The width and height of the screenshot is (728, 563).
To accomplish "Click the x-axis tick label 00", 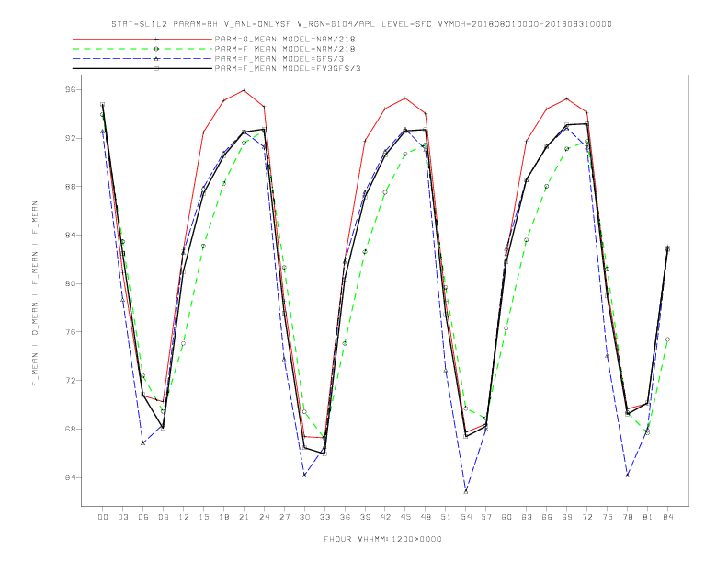I will click(103, 517).
